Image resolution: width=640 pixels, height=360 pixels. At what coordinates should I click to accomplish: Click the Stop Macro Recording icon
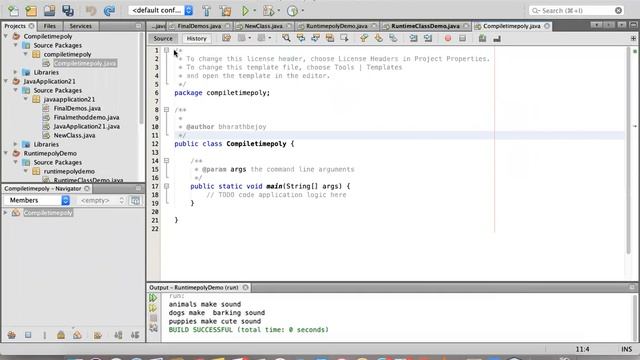click(x=462, y=38)
